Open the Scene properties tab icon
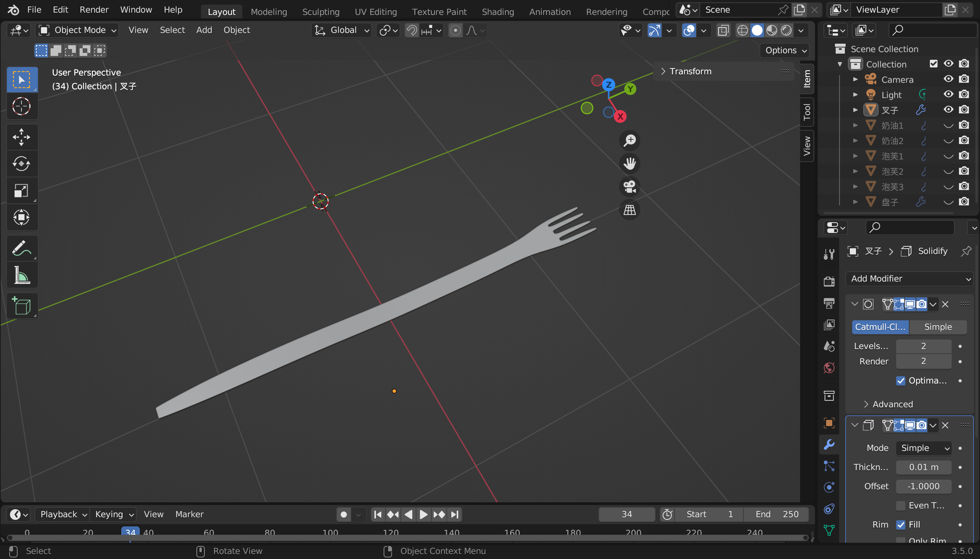980x559 pixels. 829,346
